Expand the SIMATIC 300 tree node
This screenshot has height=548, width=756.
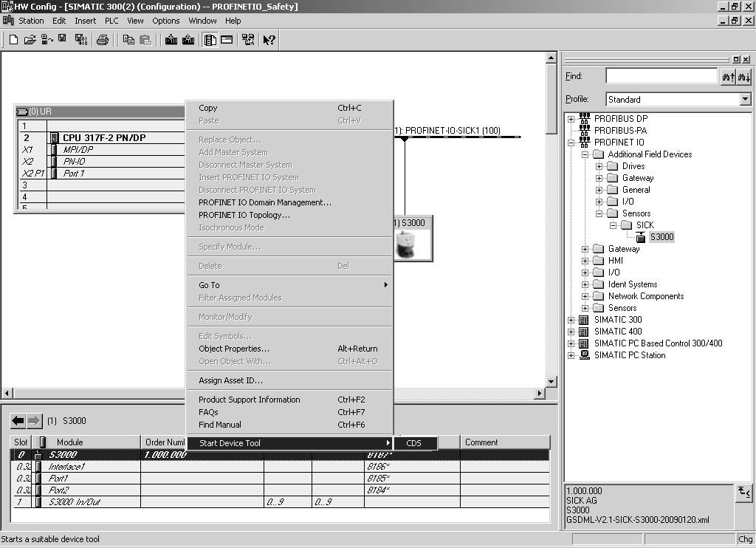[571, 320]
